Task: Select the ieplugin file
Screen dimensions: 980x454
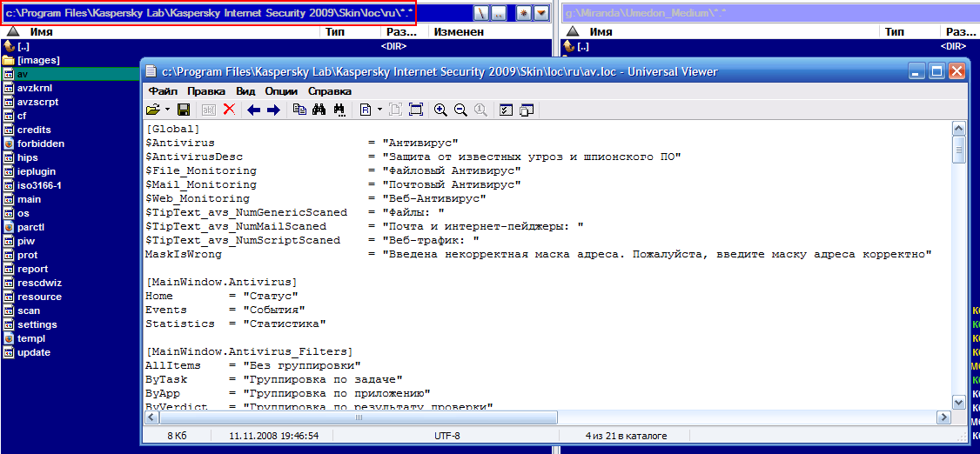Action: point(37,171)
